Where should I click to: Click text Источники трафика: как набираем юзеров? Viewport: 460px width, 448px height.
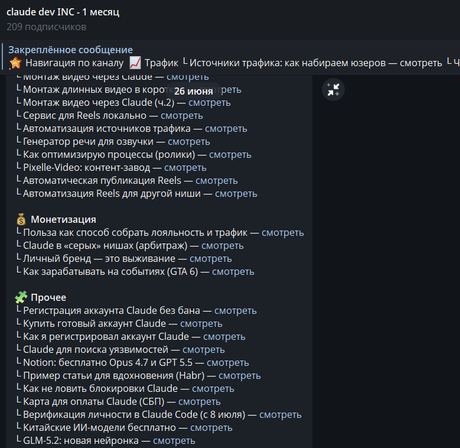point(287,63)
